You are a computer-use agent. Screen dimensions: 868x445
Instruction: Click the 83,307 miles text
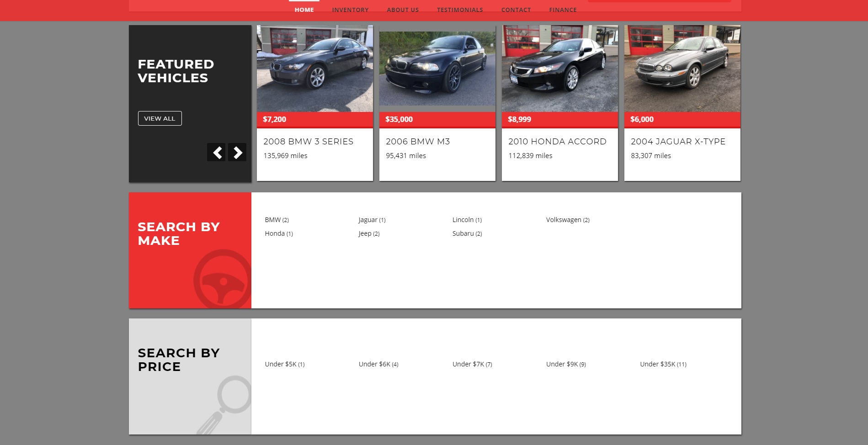651,156
